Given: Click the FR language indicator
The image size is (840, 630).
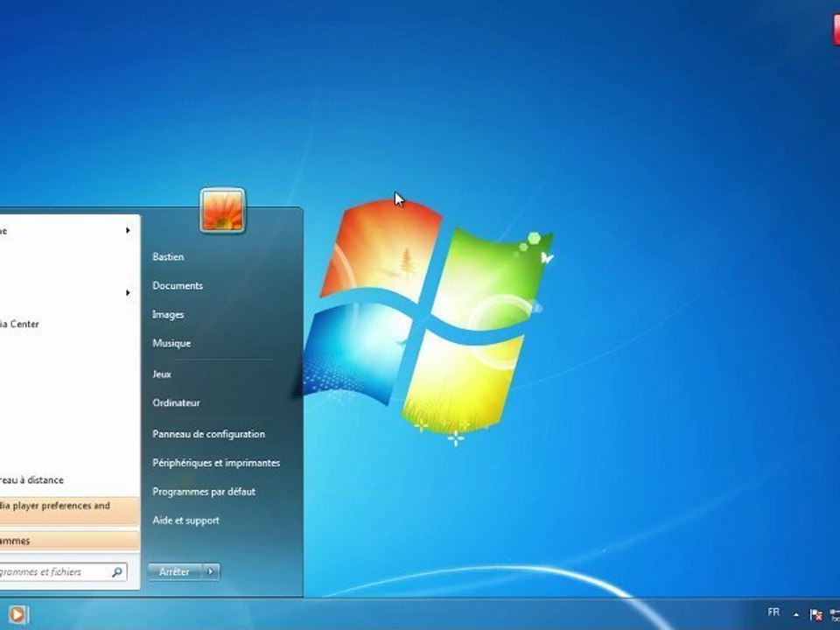Looking at the screenshot, I should [x=773, y=612].
